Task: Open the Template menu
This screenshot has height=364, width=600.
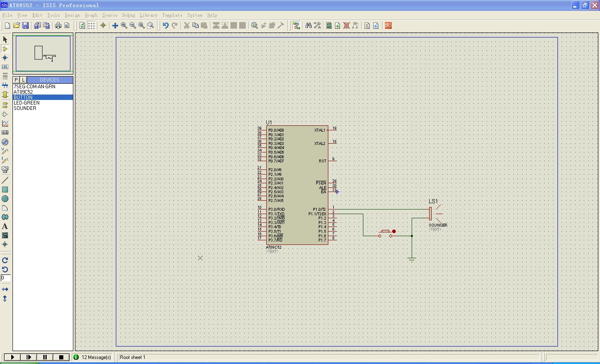Action: coord(172,15)
